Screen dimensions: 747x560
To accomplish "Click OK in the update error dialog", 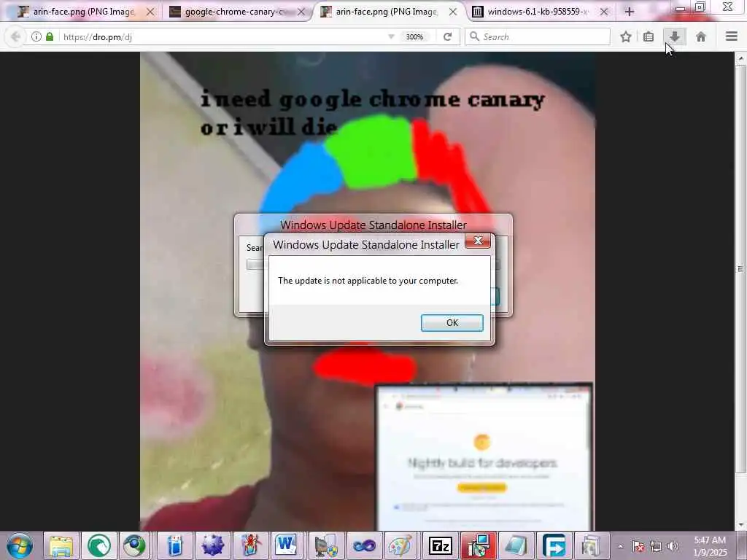I will coord(452,323).
